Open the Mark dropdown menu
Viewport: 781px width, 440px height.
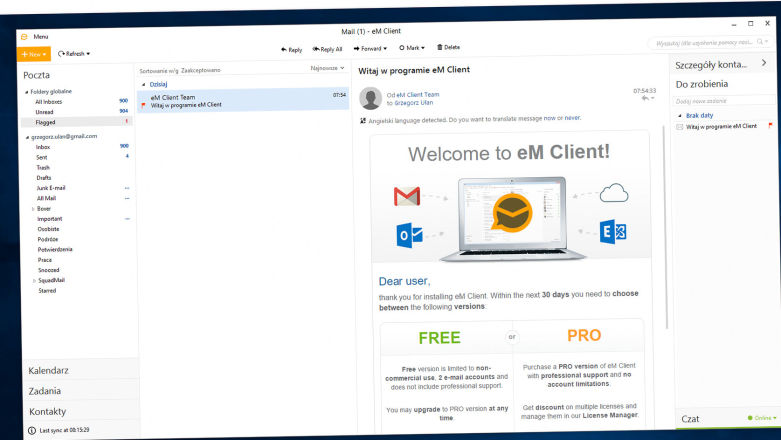pyautogui.click(x=412, y=48)
